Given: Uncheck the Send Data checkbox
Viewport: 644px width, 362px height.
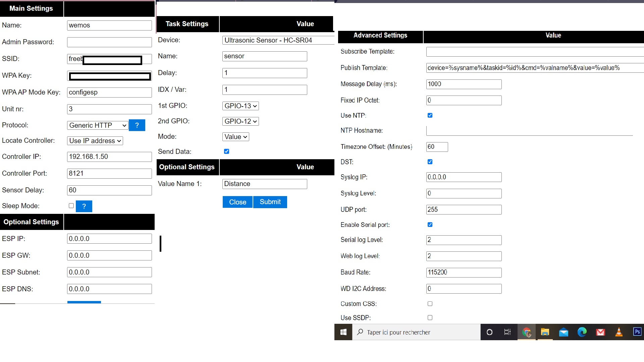Looking at the screenshot, I should pos(227,151).
